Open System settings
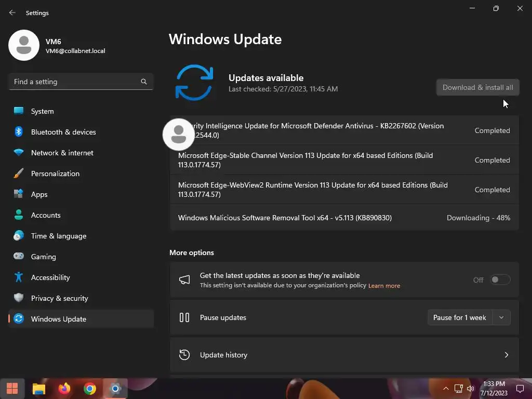 pos(81,111)
